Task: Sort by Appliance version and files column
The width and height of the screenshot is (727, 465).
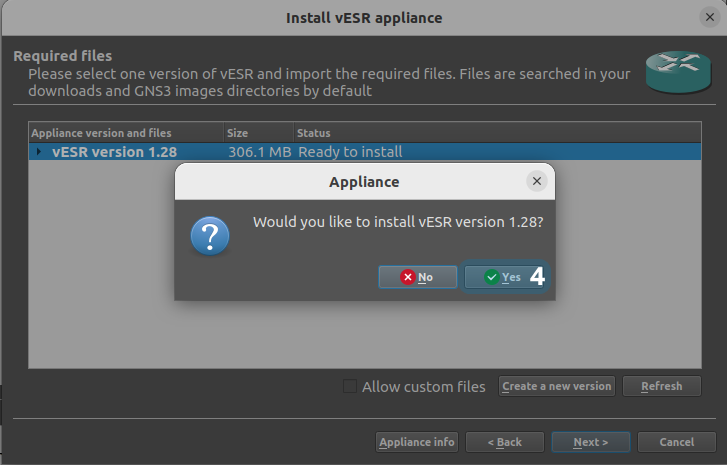Action: [125, 132]
